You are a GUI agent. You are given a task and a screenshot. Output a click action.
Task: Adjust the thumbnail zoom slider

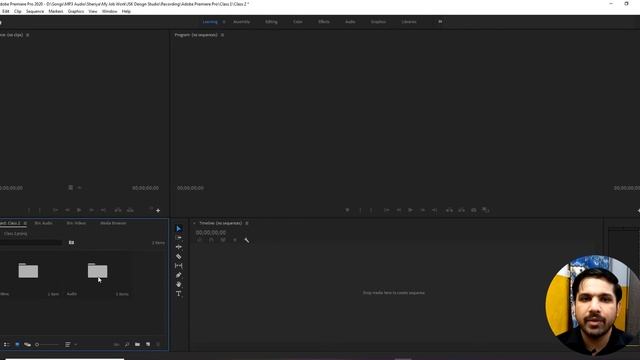47,344
